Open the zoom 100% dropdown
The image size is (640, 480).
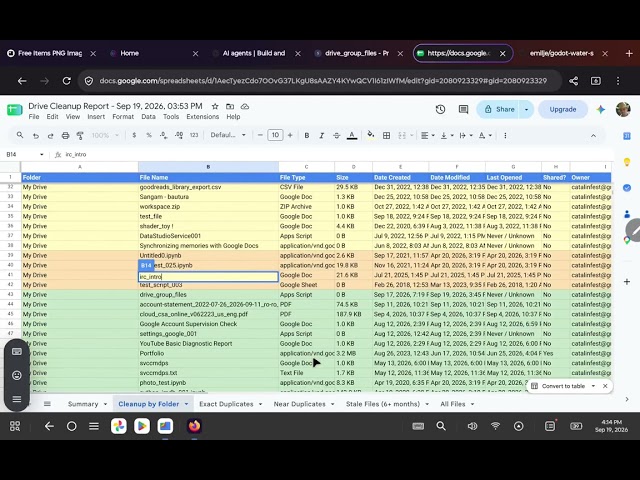coord(105,135)
